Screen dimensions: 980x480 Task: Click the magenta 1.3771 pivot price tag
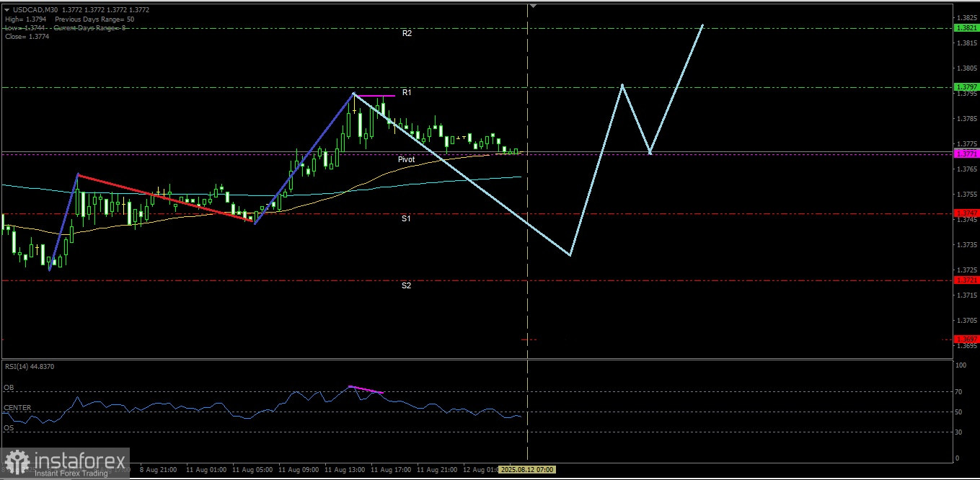[966, 154]
